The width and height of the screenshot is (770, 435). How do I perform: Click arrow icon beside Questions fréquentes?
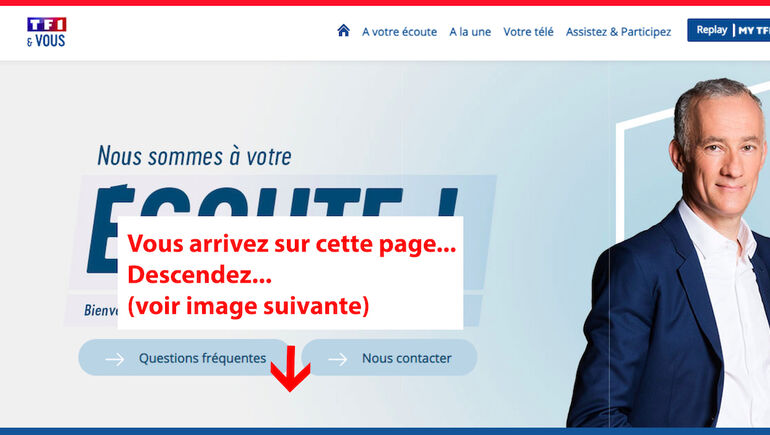[x=115, y=359]
